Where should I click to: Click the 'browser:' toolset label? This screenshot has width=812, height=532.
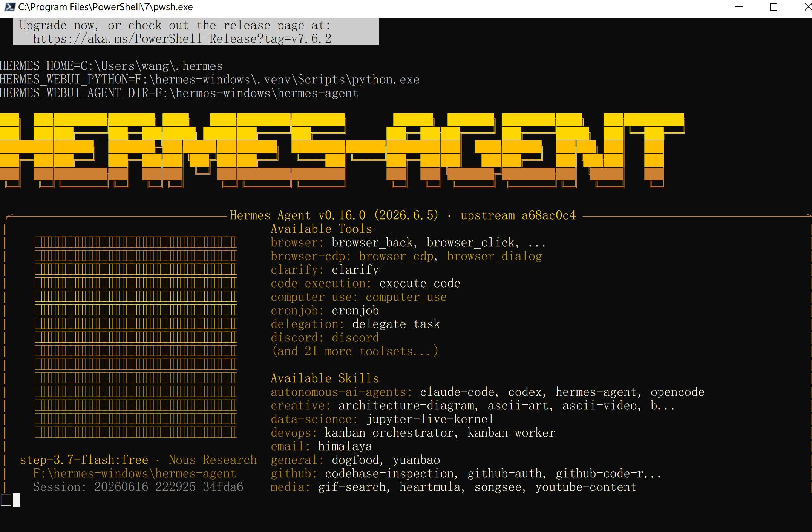click(x=297, y=243)
